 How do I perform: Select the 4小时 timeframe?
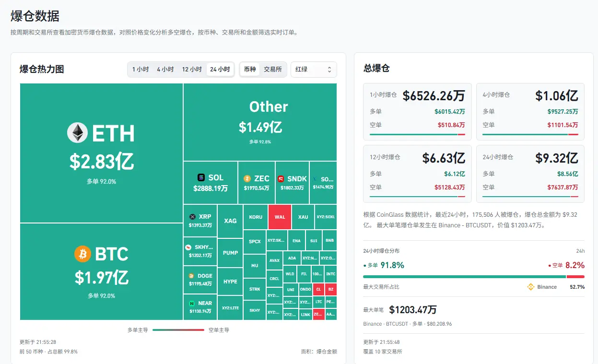coord(165,69)
